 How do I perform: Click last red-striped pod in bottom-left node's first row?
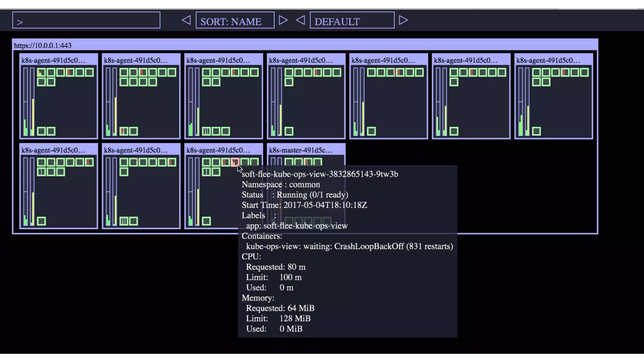tap(89, 162)
